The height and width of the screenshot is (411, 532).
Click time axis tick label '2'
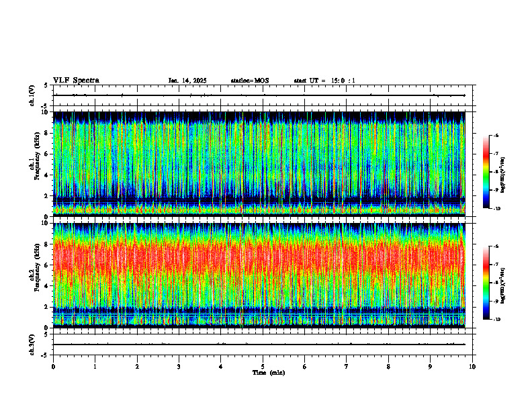coord(137,367)
